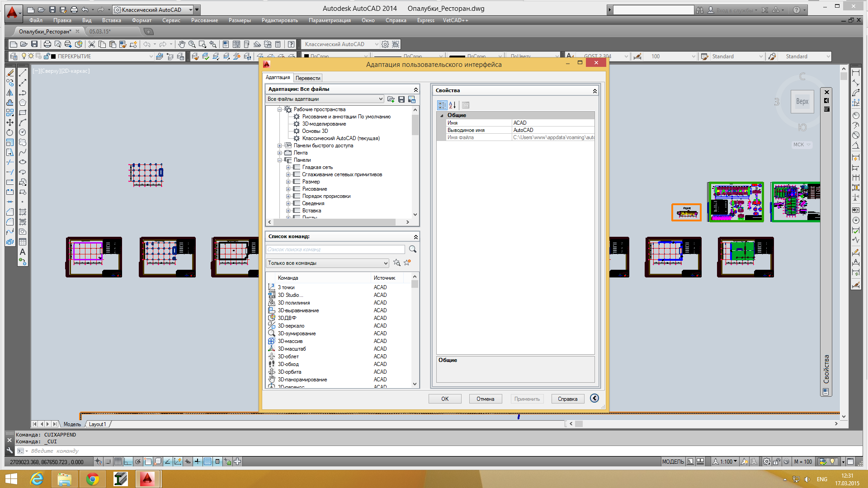
Task: Click the Plot (printer) icon in the toolbar
Action: click(x=47, y=44)
